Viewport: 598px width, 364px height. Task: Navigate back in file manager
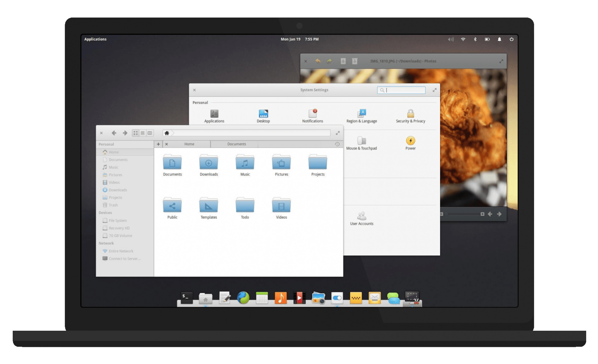point(114,133)
